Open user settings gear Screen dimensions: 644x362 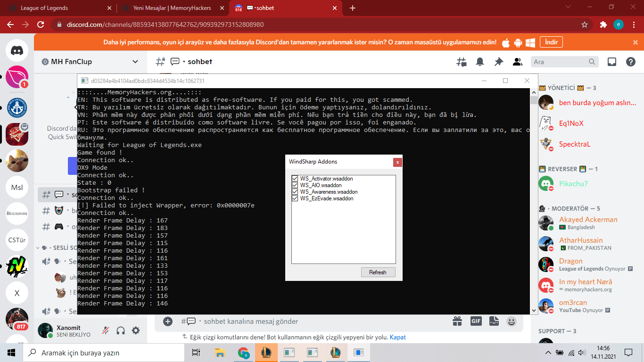point(136,330)
